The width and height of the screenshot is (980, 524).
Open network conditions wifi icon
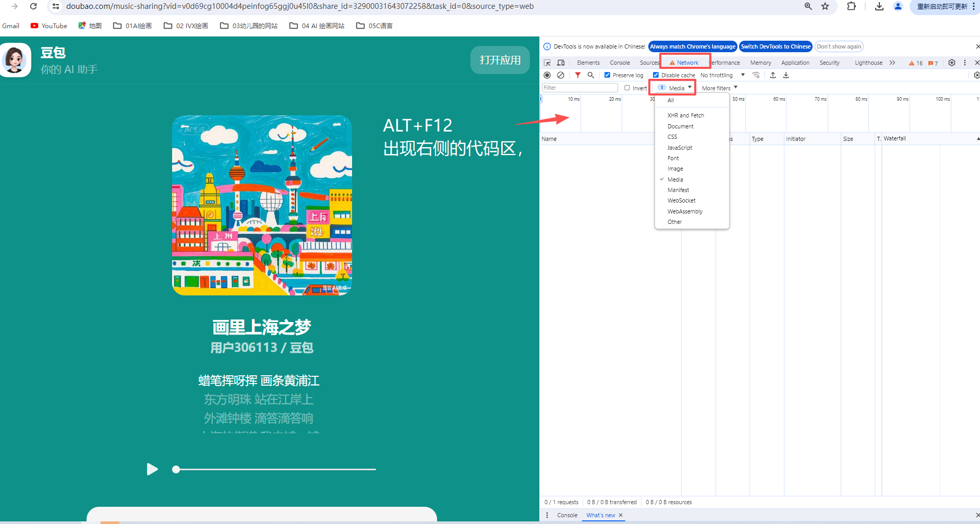[756, 75]
